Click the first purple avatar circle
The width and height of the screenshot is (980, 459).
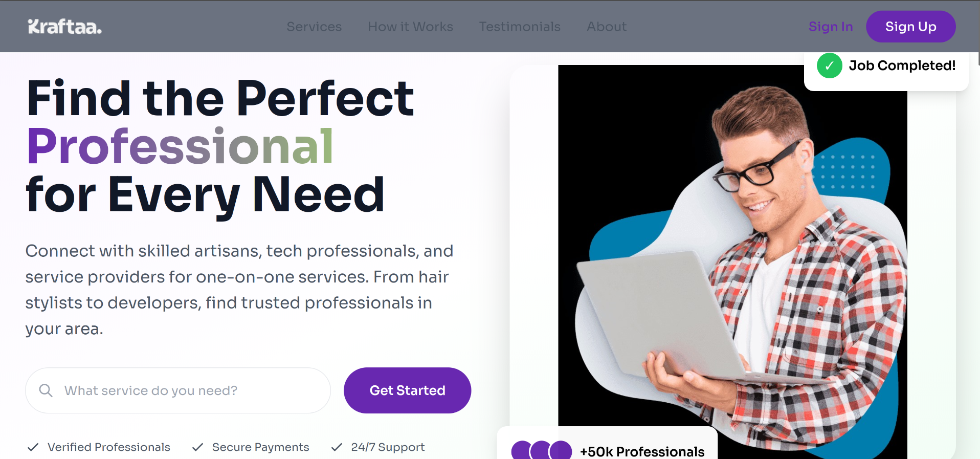point(522,450)
